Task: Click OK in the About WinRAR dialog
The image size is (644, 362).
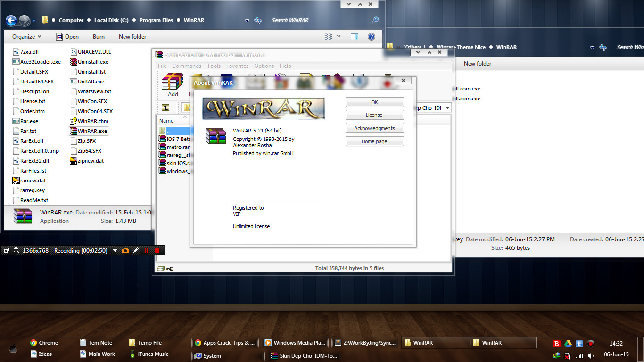Action: click(x=374, y=102)
